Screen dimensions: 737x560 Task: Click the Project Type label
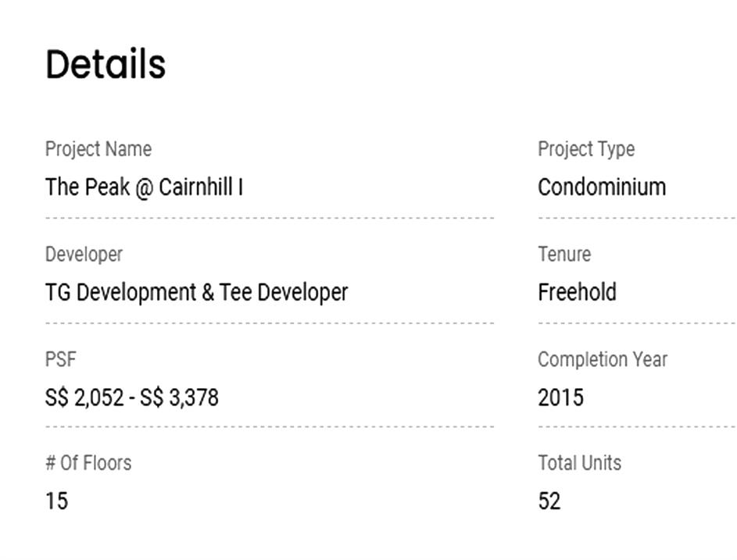pos(586,149)
